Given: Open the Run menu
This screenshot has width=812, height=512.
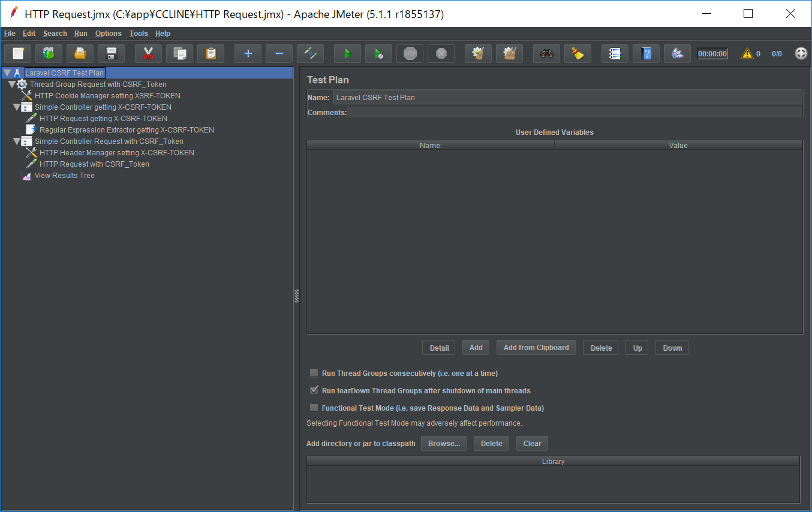Looking at the screenshot, I should tap(81, 34).
